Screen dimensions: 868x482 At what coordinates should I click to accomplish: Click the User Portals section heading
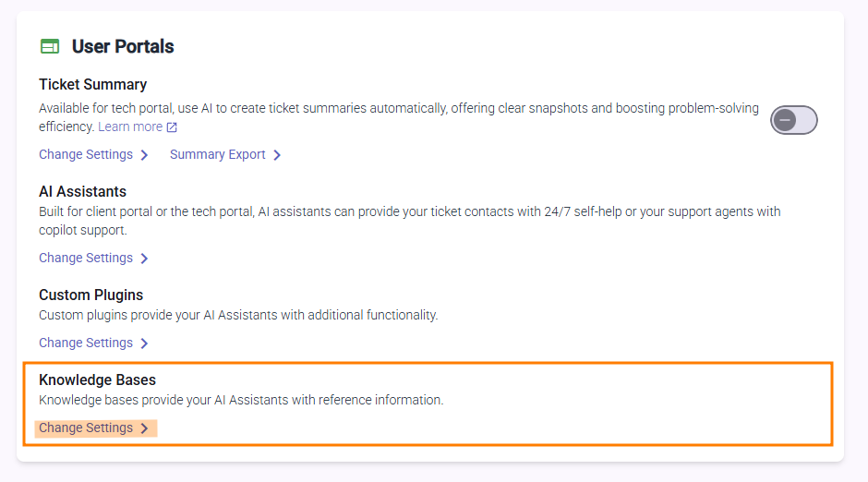click(123, 46)
